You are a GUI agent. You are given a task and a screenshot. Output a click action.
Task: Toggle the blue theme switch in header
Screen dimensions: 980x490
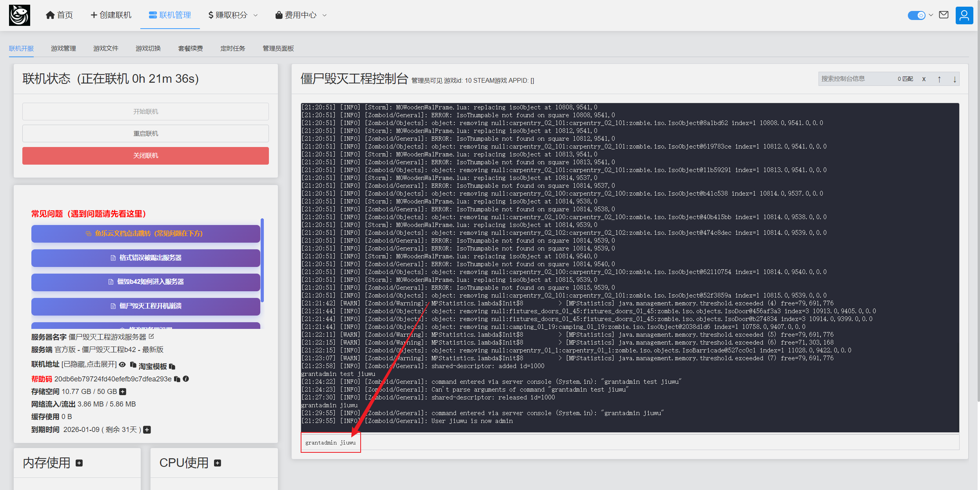click(916, 15)
